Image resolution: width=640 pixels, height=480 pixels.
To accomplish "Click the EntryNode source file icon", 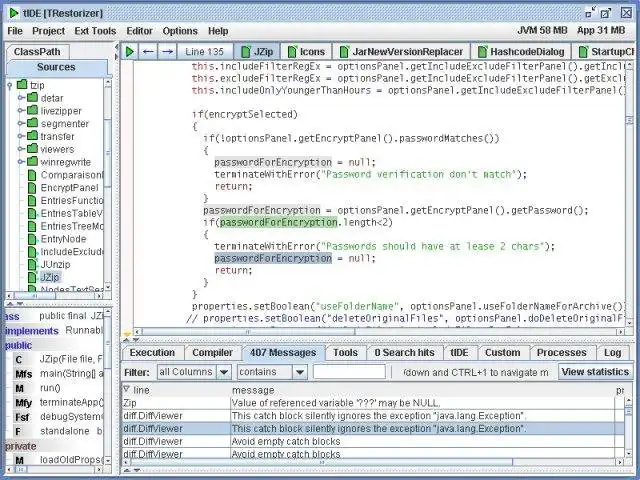I will point(32,239).
